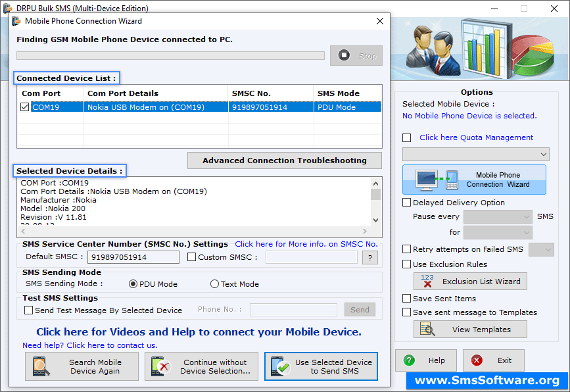Screen dimensions: 570x392
Task: Open Click here for More info on SMSC No. link
Action: tap(306, 244)
